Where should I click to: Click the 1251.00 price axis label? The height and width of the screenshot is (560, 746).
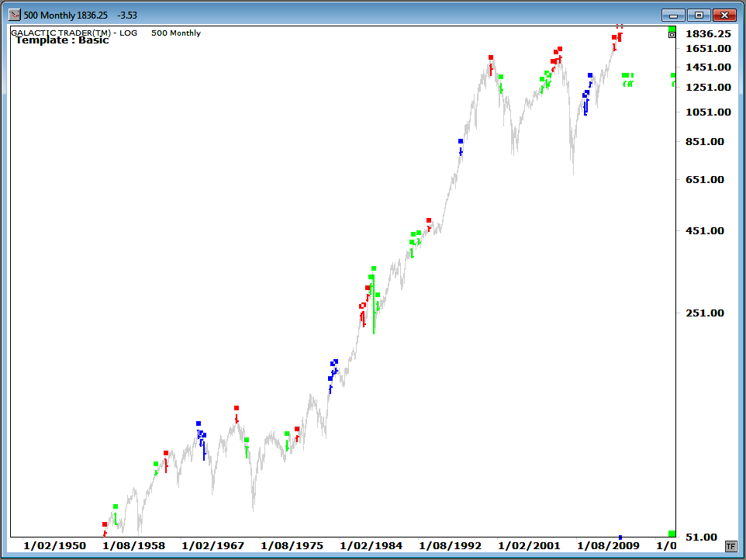coord(708,87)
